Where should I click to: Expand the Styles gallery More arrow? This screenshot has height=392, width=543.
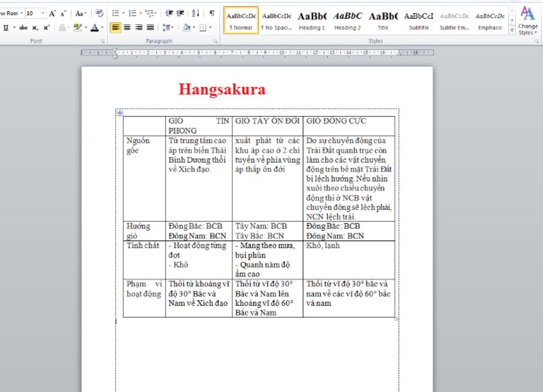click(512, 31)
